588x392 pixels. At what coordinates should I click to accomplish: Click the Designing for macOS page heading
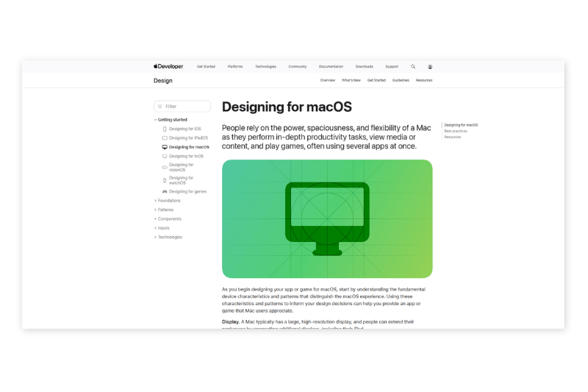click(x=287, y=107)
